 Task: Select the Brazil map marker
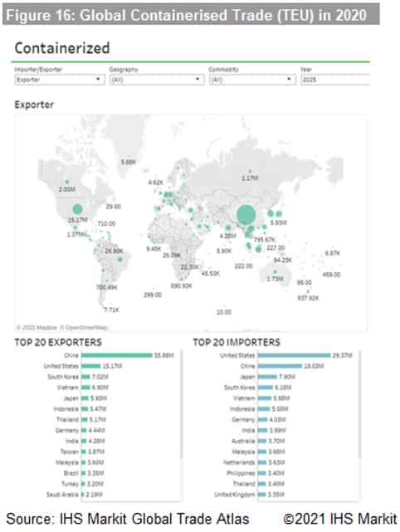coord(120,260)
